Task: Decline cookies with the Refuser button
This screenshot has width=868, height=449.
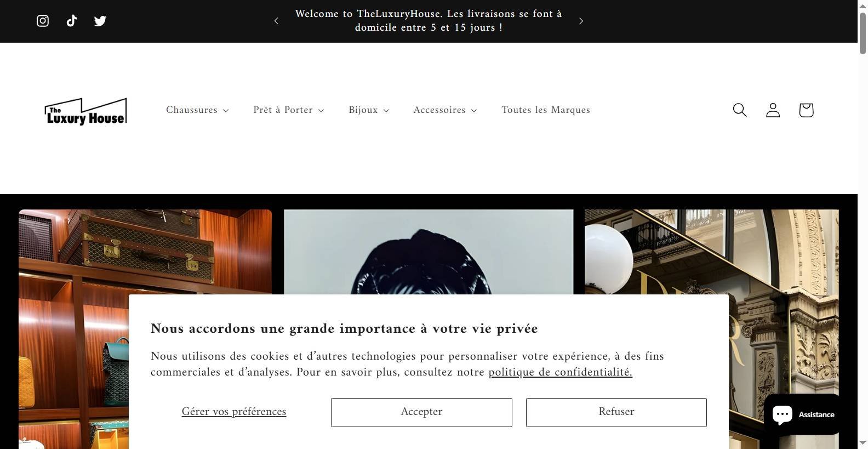Action: point(616,412)
